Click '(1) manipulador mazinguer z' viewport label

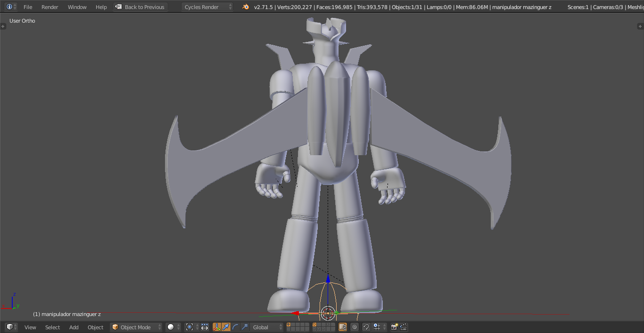coord(66,314)
